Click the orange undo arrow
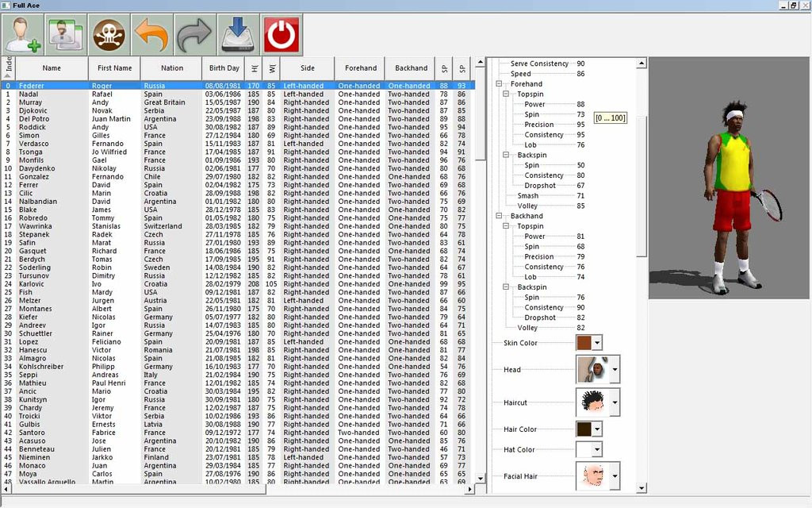The image size is (812, 508). tap(152, 35)
